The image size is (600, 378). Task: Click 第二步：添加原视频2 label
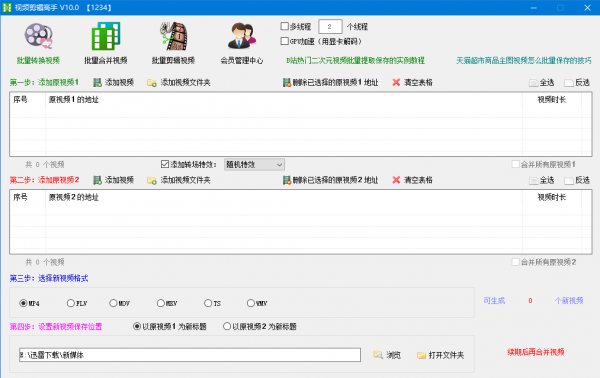pyautogui.click(x=44, y=180)
